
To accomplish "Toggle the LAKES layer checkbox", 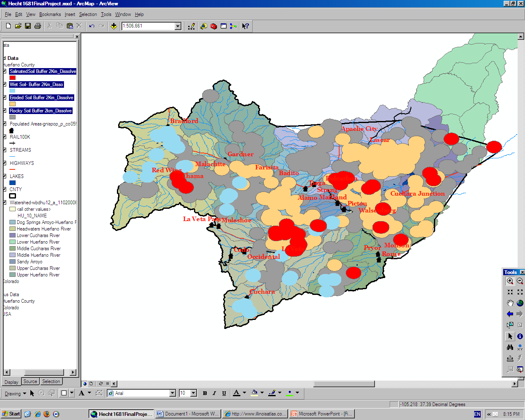I will click(5, 176).
